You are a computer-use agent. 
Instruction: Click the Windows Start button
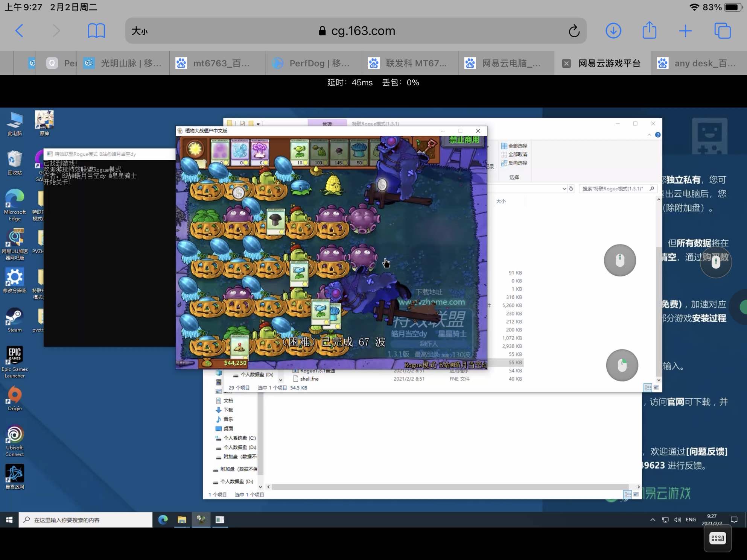click(x=9, y=520)
